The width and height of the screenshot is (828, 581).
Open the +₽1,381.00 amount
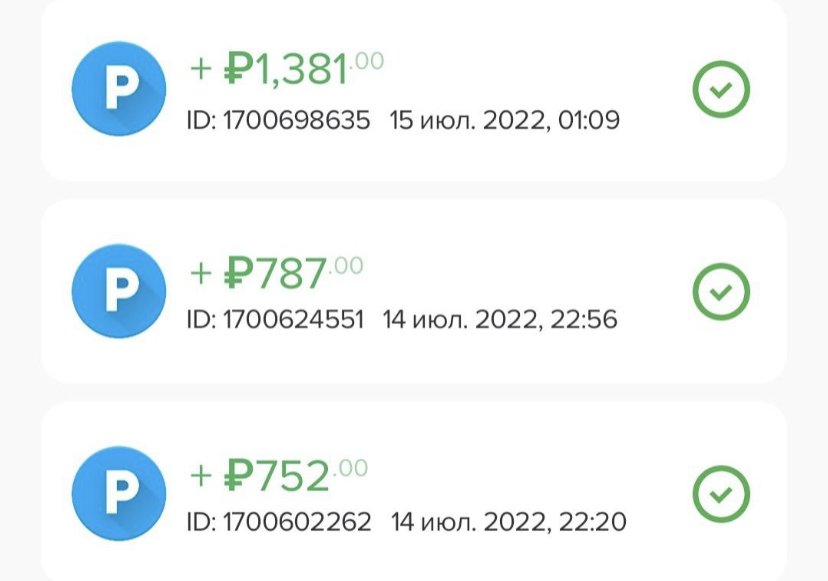(287, 69)
